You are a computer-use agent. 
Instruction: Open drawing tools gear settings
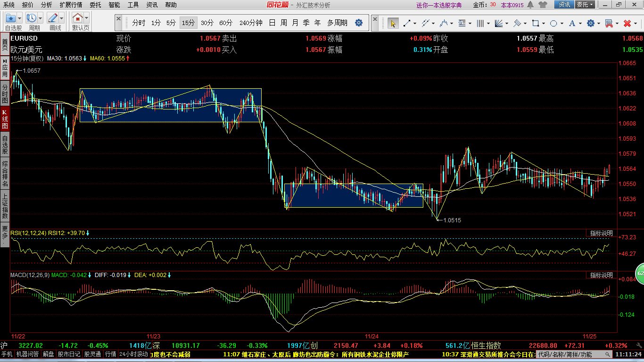[x=591, y=23]
